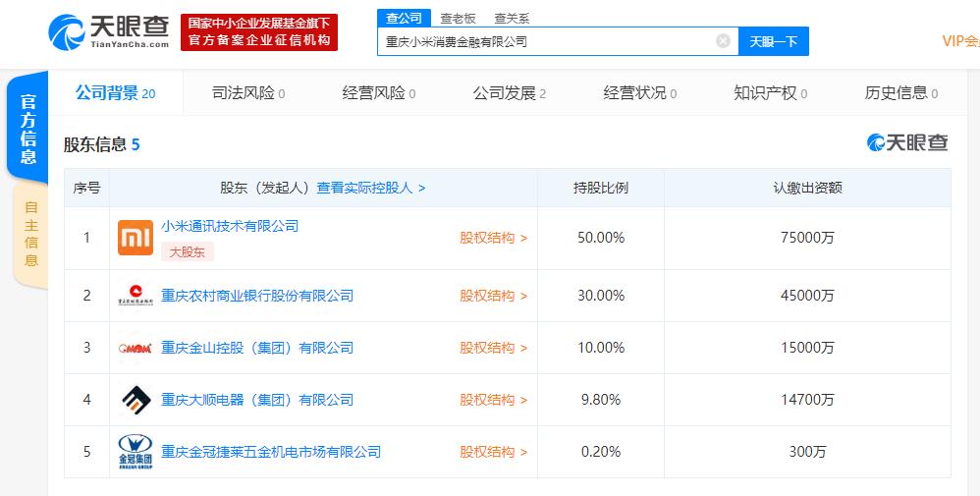Image resolution: width=980 pixels, height=496 pixels.
Task: Expand 股权结构 for 重庆农村商业银行
Action: [x=494, y=296]
